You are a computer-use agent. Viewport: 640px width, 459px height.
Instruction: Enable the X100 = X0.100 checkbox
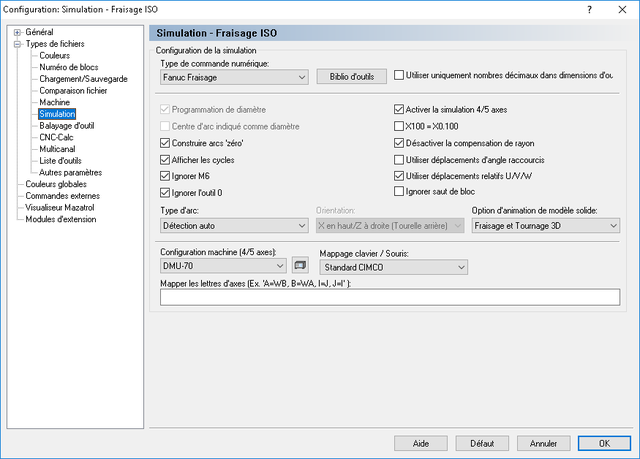[399, 126]
